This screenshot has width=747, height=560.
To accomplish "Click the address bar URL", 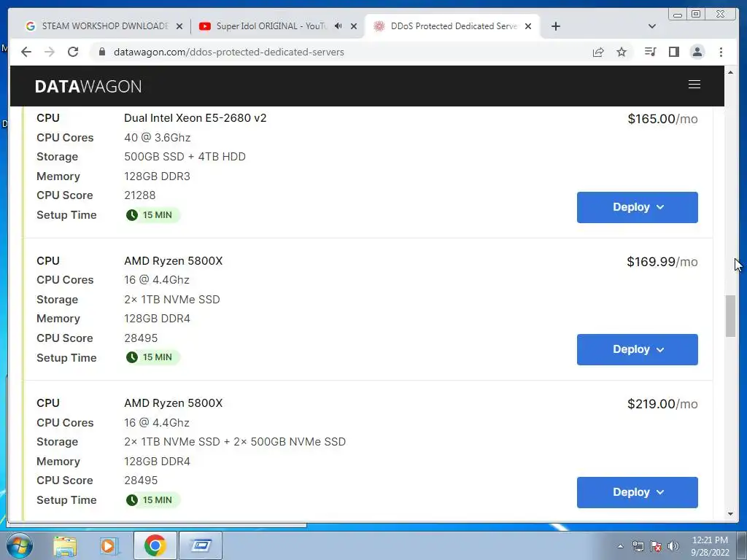I will pos(228,52).
